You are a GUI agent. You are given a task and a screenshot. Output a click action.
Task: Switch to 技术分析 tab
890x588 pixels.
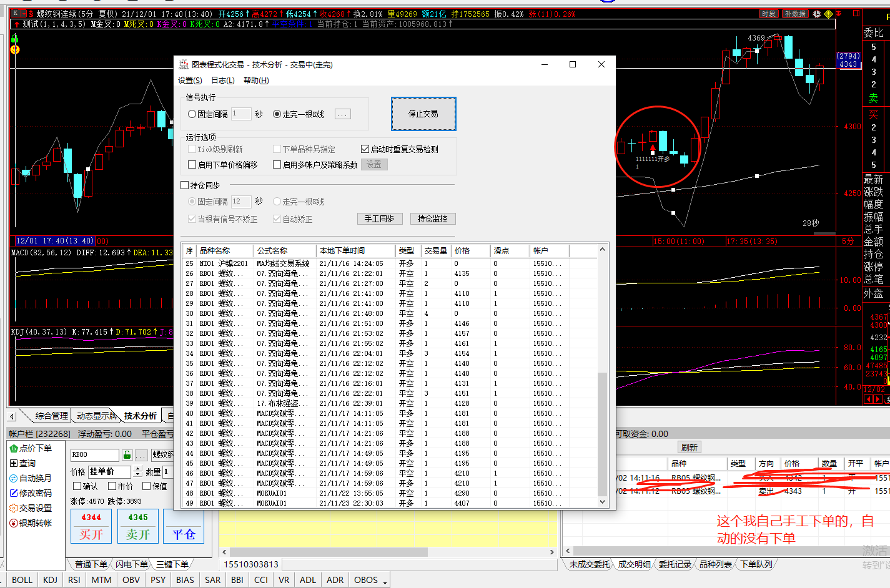pos(140,416)
